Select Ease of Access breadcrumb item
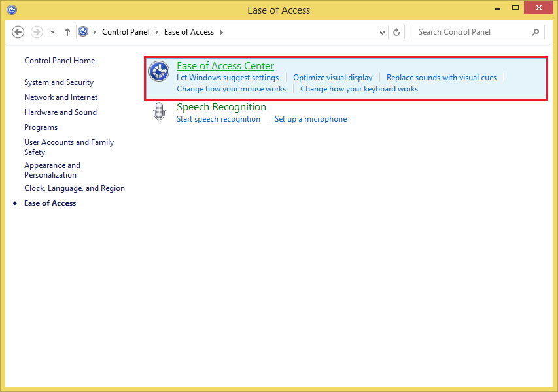 pyautogui.click(x=189, y=32)
